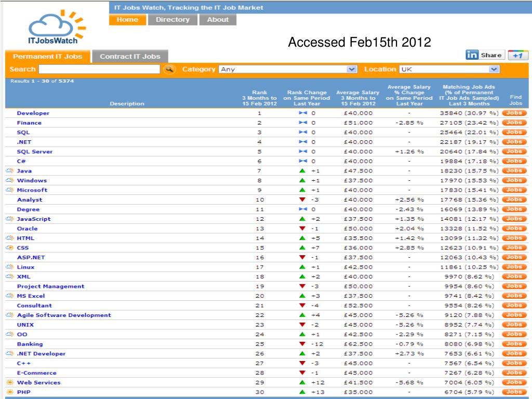Switch to Permanent IT Jobs tab
The width and height of the screenshot is (532, 399).
[x=48, y=56]
